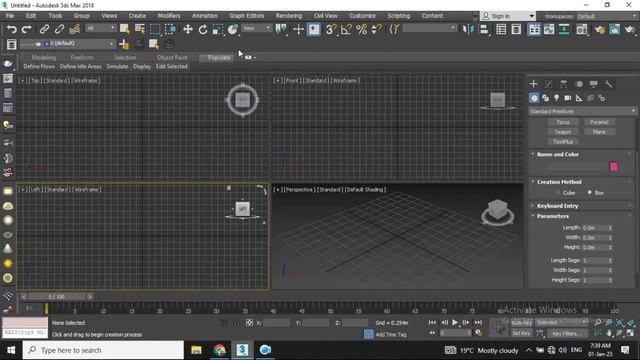Click the Plane primitive button
This screenshot has height=360, width=640.
[599, 132]
